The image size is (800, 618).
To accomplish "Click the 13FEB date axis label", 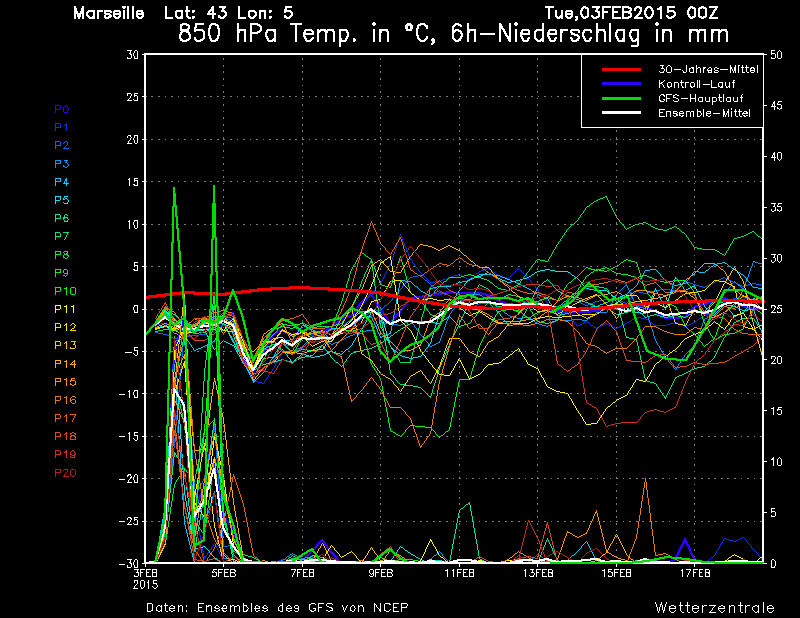I will [x=538, y=573].
